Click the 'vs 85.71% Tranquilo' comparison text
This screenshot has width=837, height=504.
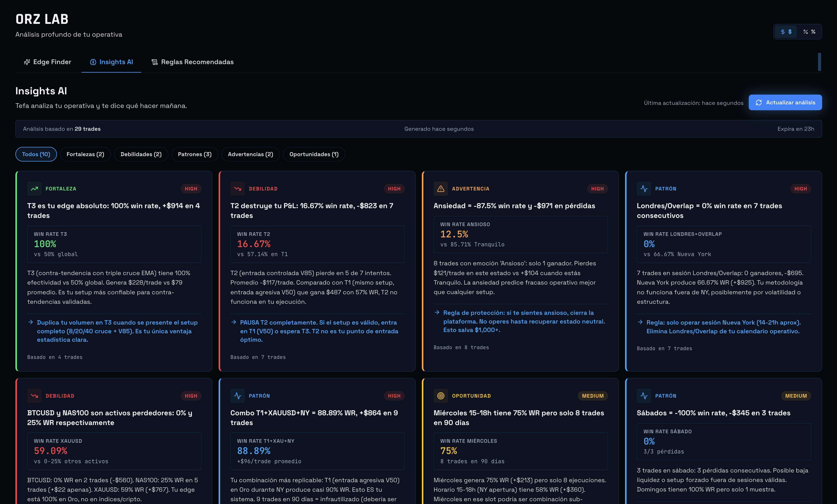pyautogui.click(x=472, y=244)
